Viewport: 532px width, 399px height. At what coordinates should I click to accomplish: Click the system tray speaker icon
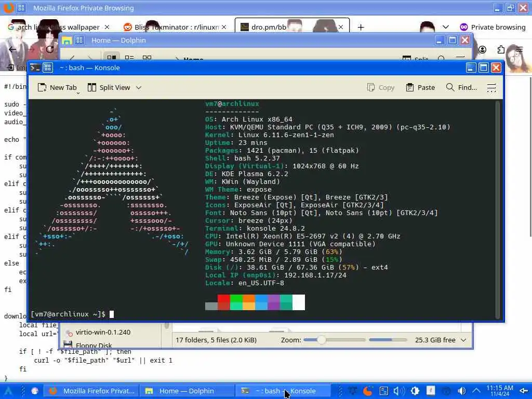[461, 391]
